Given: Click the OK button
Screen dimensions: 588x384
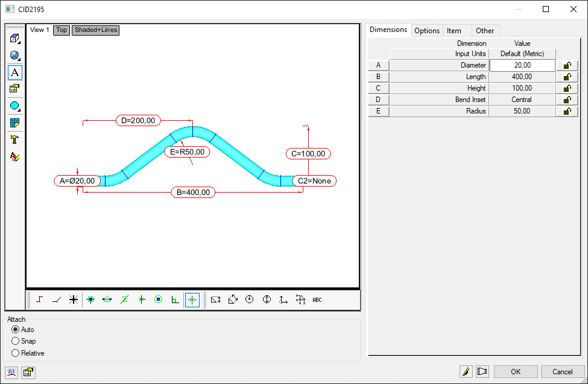Looking at the screenshot, I should 516,371.
